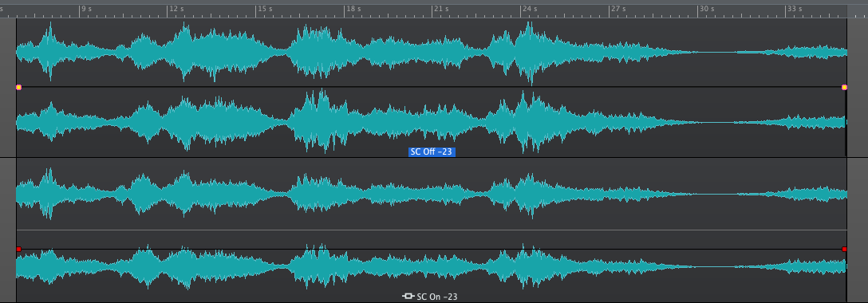The height and width of the screenshot is (303, 868).
Task: Click the 15 s mark in the timeline
Action: 265,9
